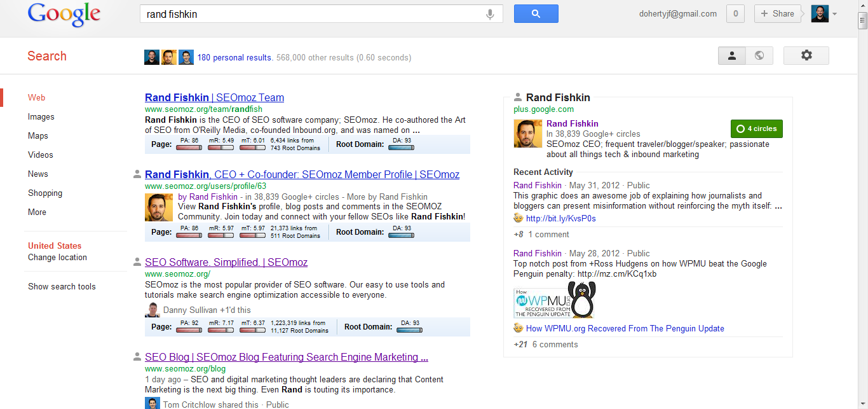Open Rand Fishkin | SEOmoz Team result
868x409 pixels.
(214, 97)
